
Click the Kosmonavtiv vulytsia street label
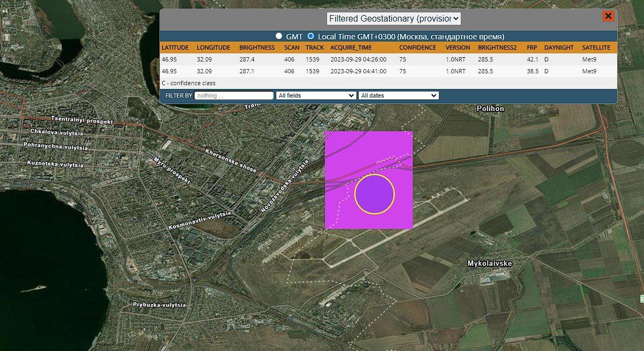click(199, 221)
